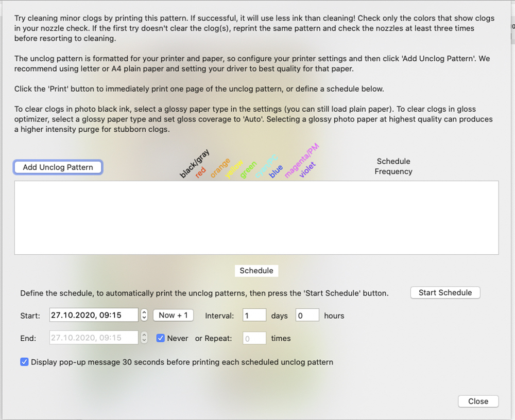
Task: Click the black/gray color column label
Action: coord(194,164)
